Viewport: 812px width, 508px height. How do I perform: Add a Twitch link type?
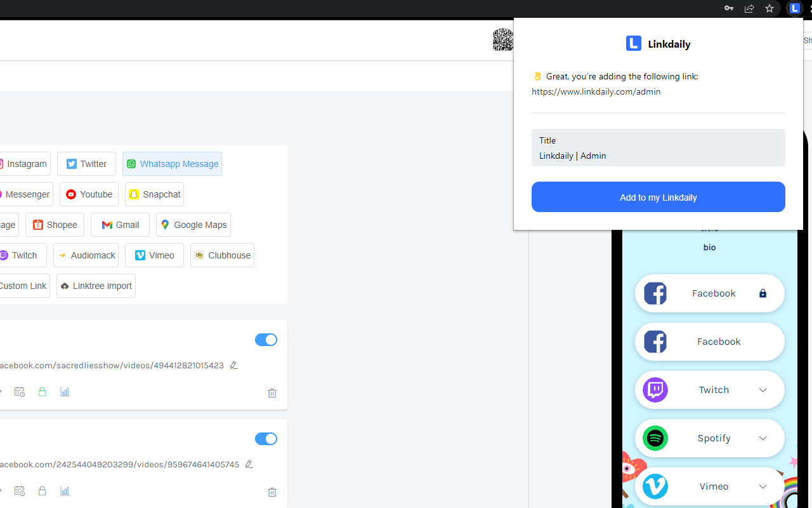point(22,255)
